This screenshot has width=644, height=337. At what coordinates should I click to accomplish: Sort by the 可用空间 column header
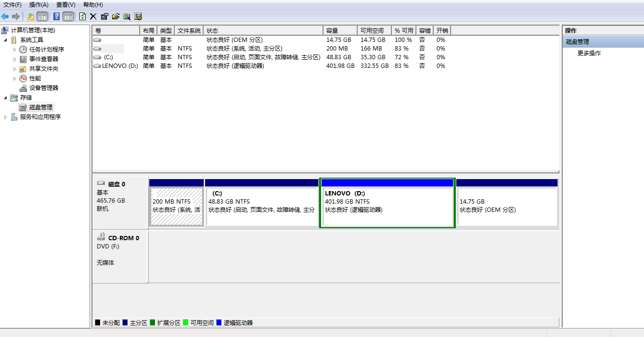375,30
